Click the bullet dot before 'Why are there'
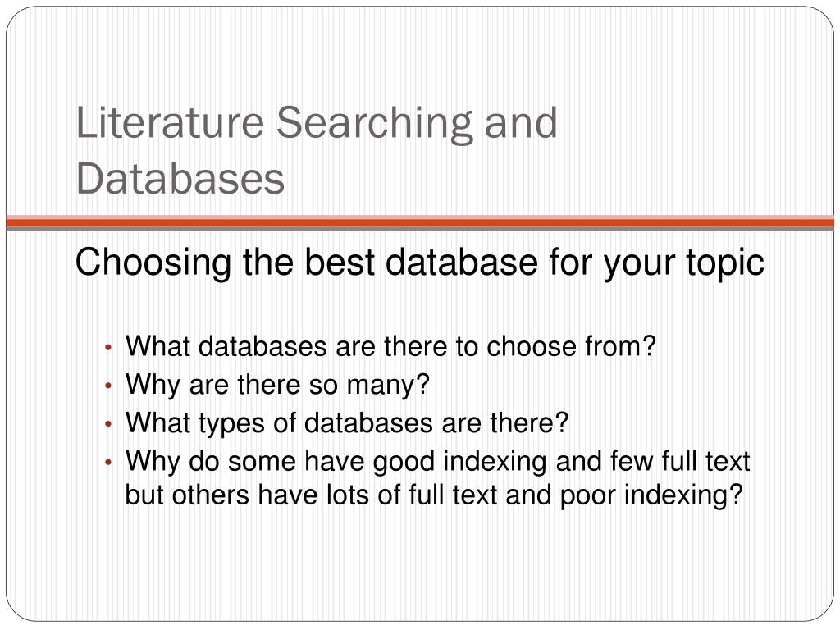Image resolution: width=840 pixels, height=630 pixels. (108, 386)
